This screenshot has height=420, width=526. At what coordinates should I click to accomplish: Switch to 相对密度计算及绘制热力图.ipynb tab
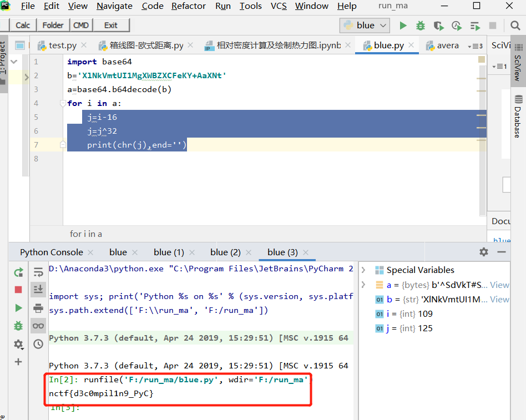click(279, 45)
